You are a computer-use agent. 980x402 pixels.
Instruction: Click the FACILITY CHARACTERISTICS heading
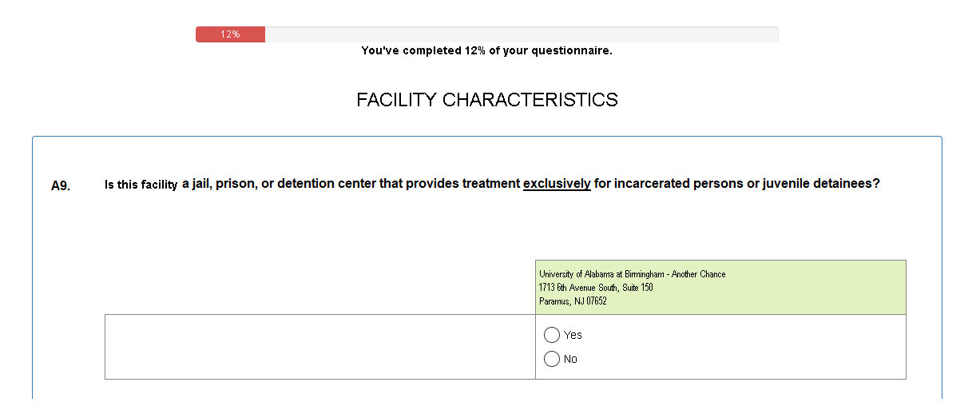pos(486,100)
